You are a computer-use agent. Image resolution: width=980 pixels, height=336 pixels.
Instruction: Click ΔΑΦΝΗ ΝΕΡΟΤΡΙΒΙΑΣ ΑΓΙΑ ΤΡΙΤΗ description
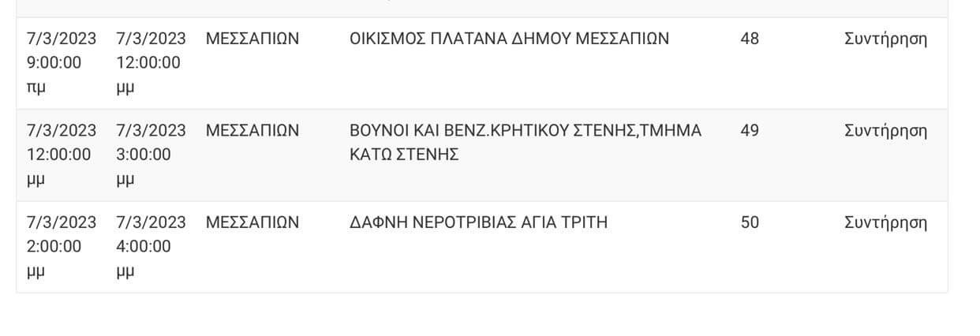(478, 222)
